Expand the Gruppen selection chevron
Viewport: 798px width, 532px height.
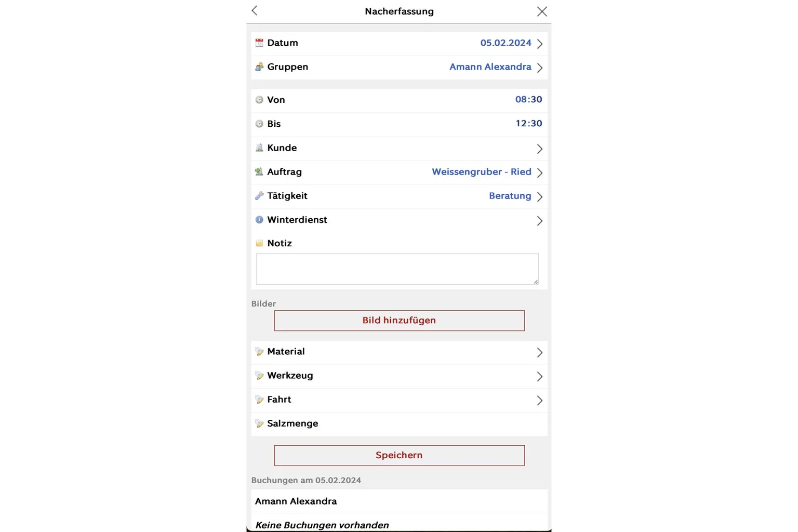pyautogui.click(x=540, y=68)
